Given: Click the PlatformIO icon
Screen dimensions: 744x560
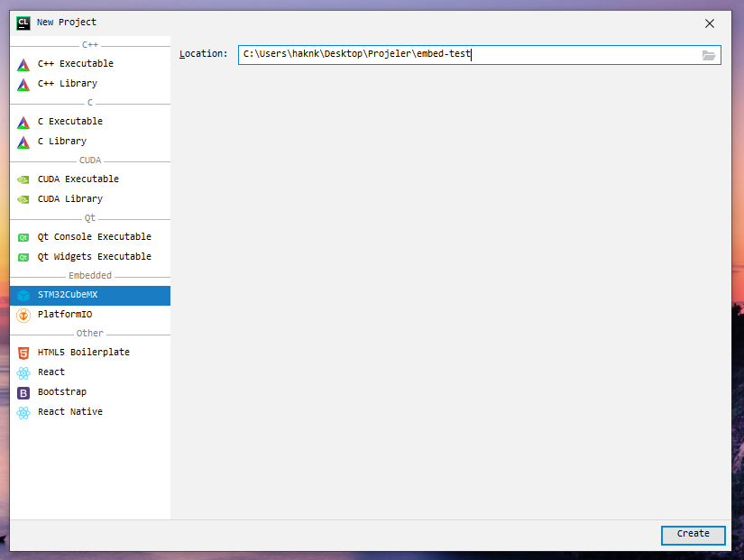Looking at the screenshot, I should click(x=23, y=315).
